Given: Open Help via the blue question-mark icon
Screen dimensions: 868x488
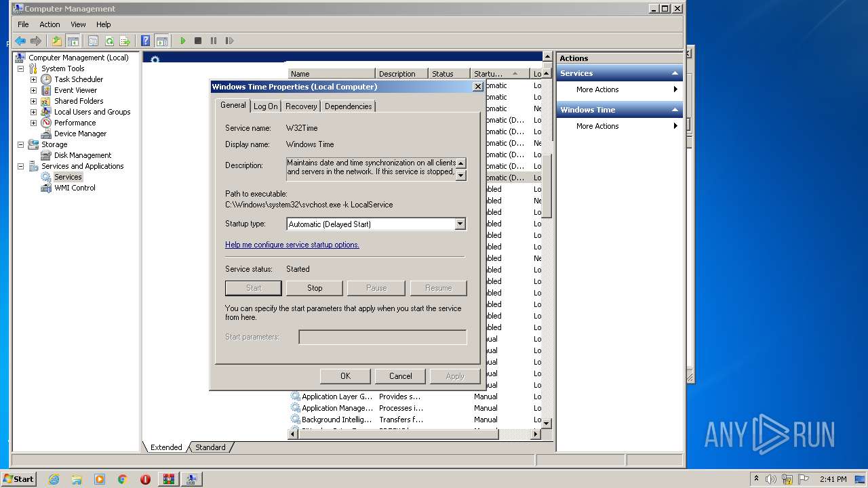Looking at the screenshot, I should (x=145, y=41).
